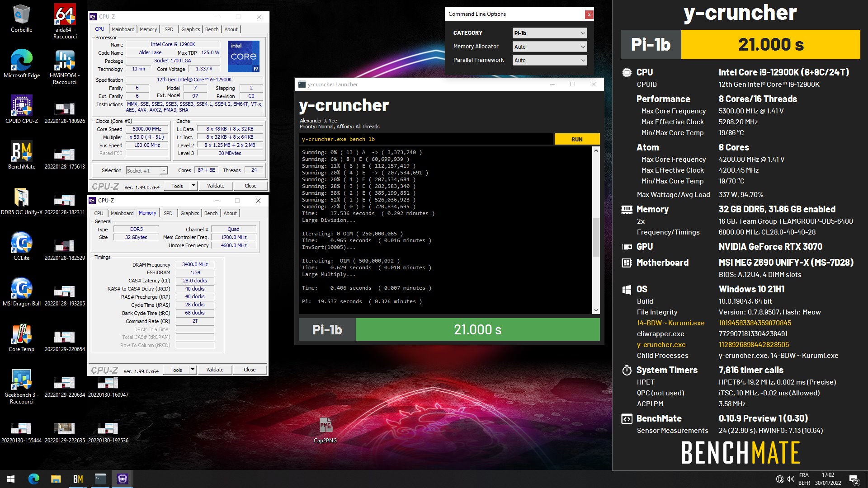Image resolution: width=868 pixels, height=488 pixels.
Task: Click the volume icon in system tray
Action: pyautogui.click(x=791, y=479)
